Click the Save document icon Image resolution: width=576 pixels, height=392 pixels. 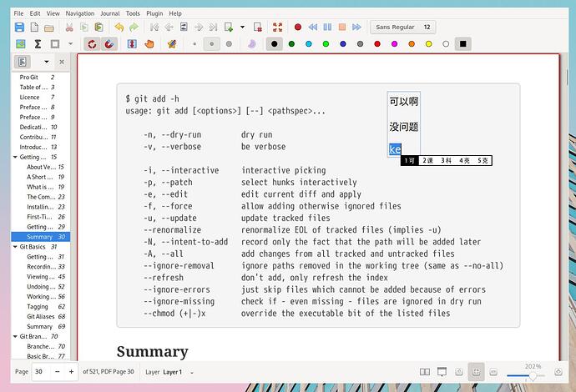20,28
